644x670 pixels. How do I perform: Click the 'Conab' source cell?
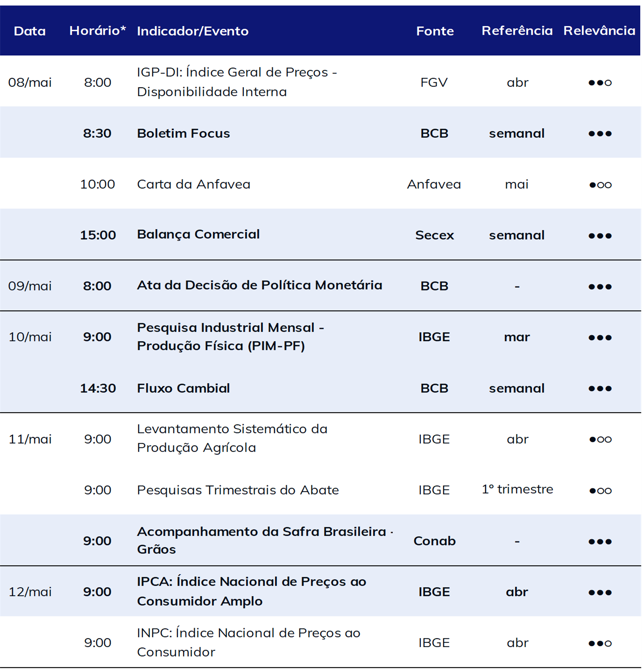[434, 541]
